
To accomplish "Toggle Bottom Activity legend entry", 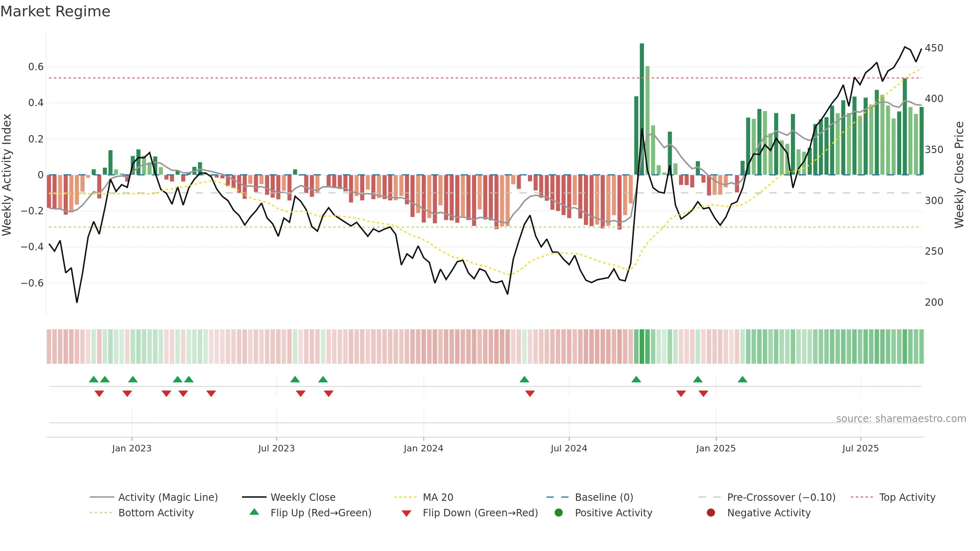I will coord(142,513).
